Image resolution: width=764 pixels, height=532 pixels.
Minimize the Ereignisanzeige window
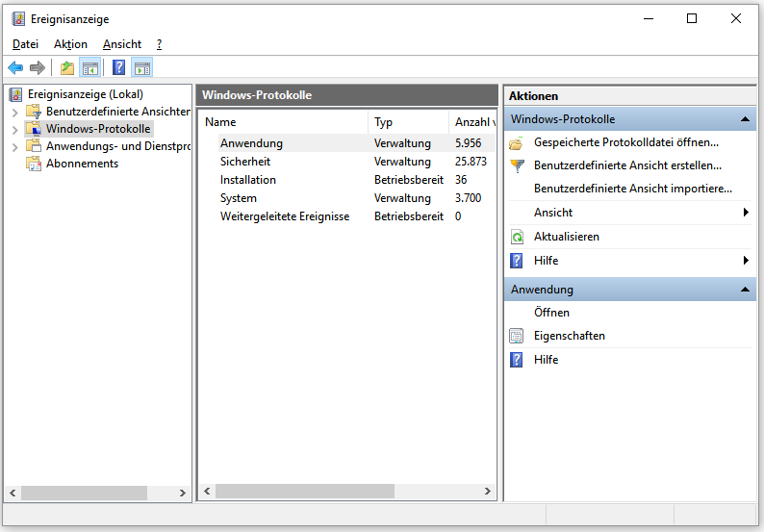click(648, 18)
